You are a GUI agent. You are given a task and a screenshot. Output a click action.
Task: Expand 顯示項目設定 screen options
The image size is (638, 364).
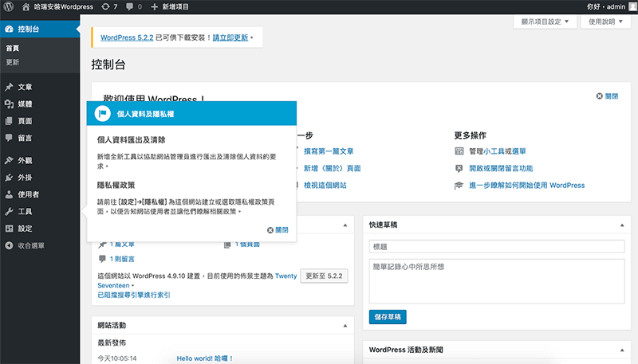tap(545, 22)
